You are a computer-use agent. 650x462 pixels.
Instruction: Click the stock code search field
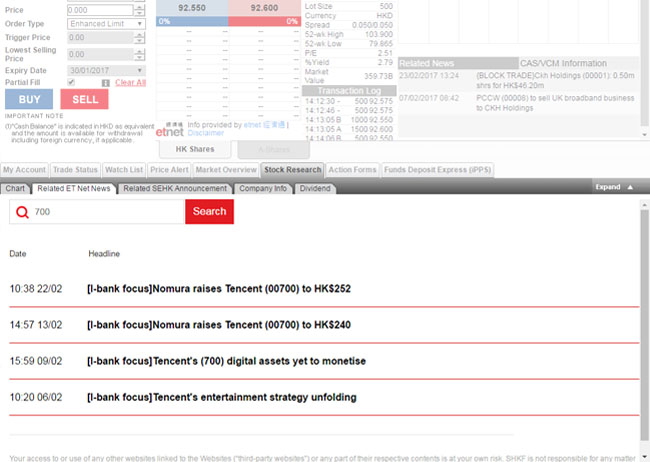[x=97, y=212]
